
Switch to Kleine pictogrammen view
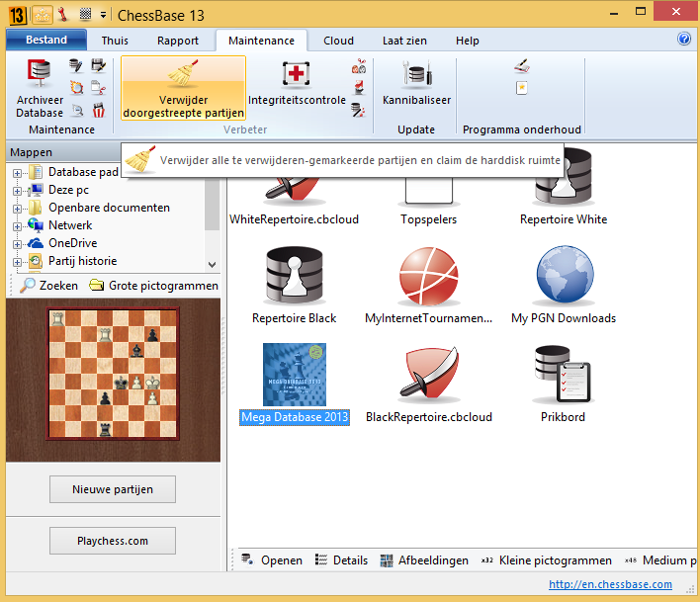[x=547, y=560]
